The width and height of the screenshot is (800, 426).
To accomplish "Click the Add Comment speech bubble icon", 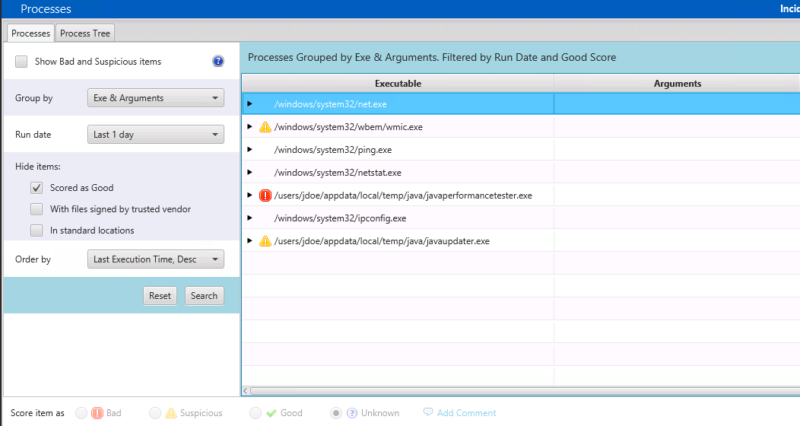I will (428, 412).
